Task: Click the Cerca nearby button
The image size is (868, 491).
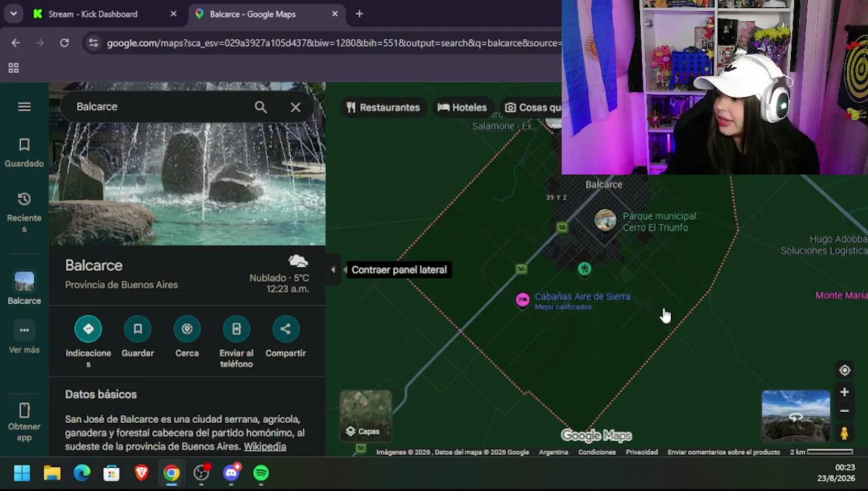Action: (187, 329)
